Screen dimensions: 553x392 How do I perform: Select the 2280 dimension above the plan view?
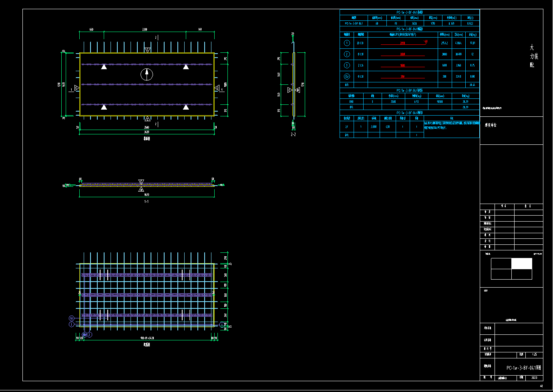click(145, 30)
